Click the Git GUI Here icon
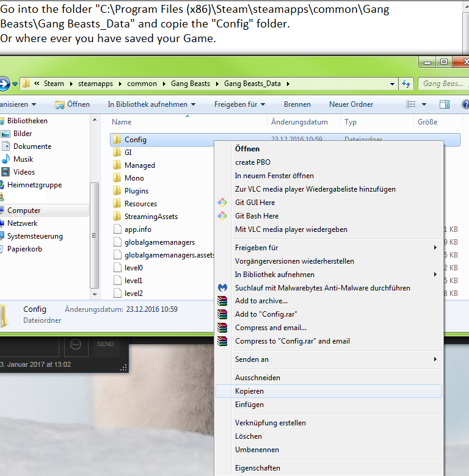 pyautogui.click(x=222, y=203)
